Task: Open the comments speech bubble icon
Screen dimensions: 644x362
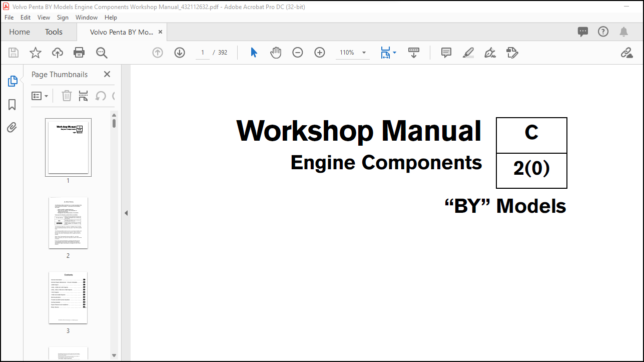Action: (583, 32)
